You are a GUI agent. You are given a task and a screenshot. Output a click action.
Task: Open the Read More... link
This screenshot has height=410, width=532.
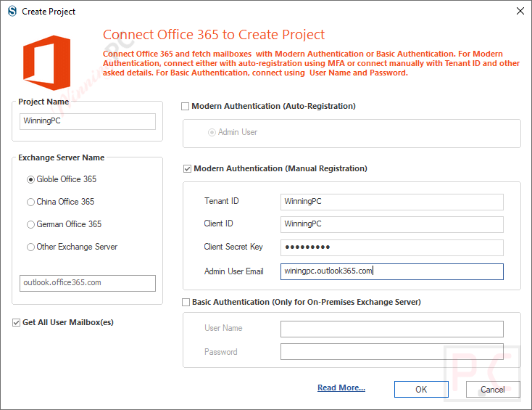(341, 388)
